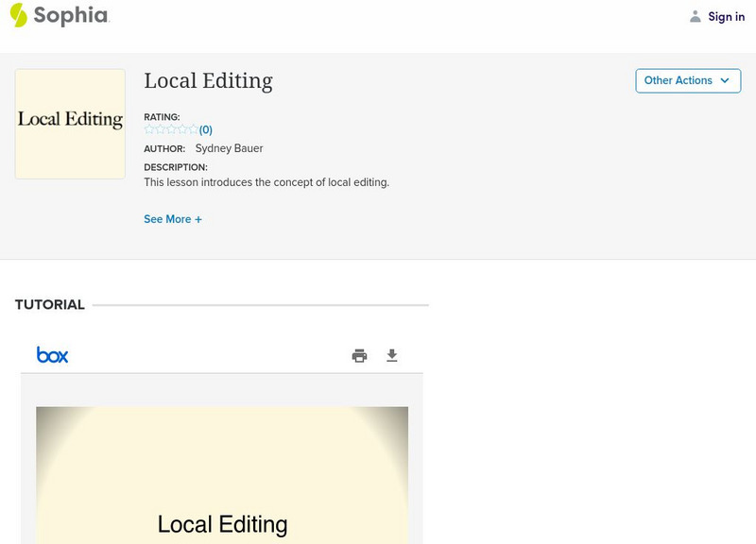756x544 pixels.
Task: Download the tutorial file with the arrow icon
Action: [392, 356]
